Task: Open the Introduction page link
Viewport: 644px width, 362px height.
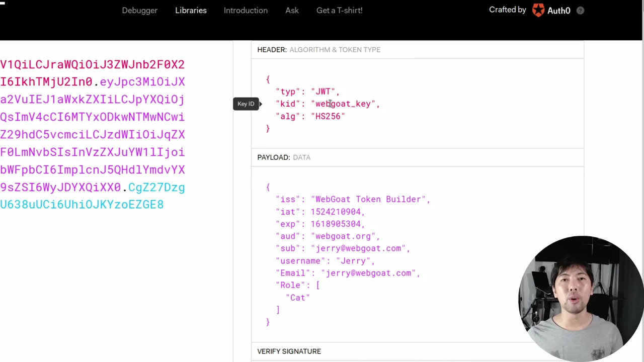Action: (x=246, y=10)
